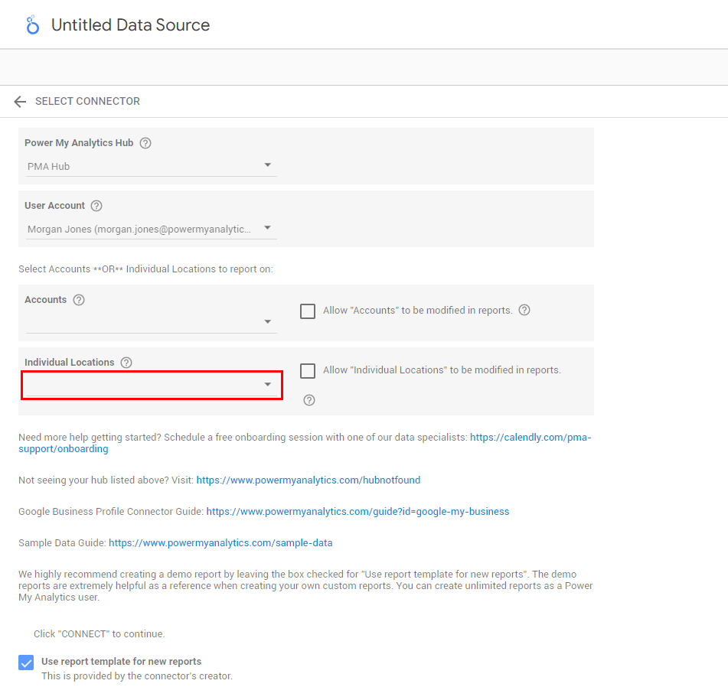Open the PMA Hub dropdown

tap(151, 166)
